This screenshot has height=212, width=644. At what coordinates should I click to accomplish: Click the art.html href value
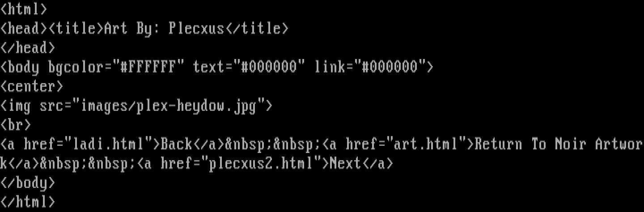426,144
